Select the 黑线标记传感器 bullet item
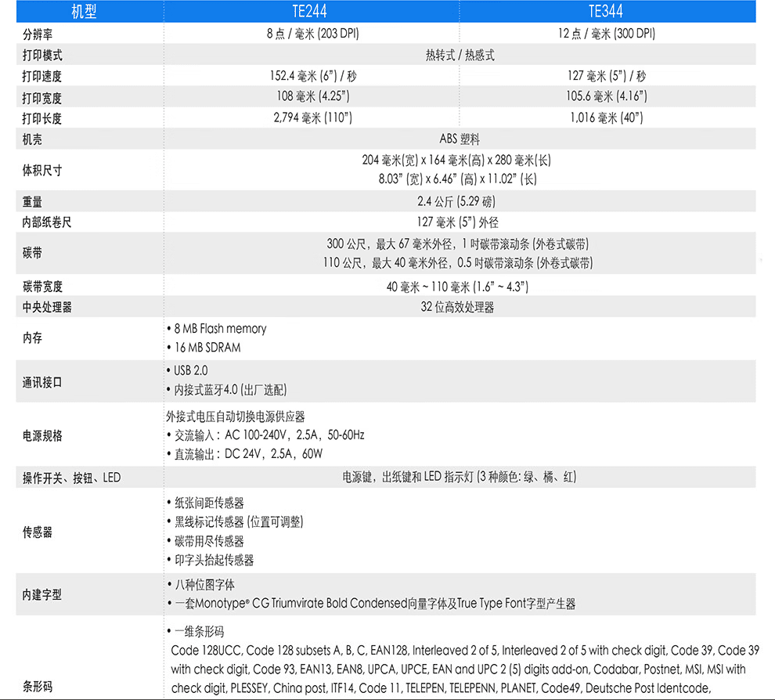Viewport: 775px width, 700px height. click(238, 522)
